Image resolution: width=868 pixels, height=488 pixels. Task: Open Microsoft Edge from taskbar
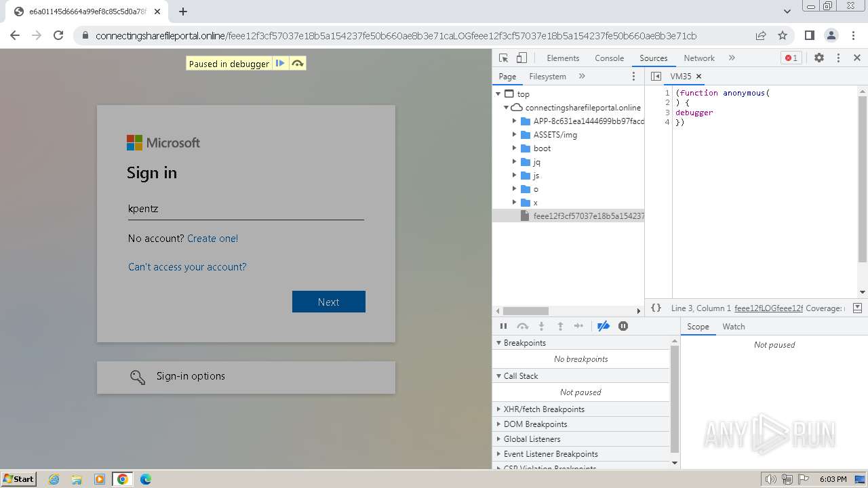click(145, 479)
